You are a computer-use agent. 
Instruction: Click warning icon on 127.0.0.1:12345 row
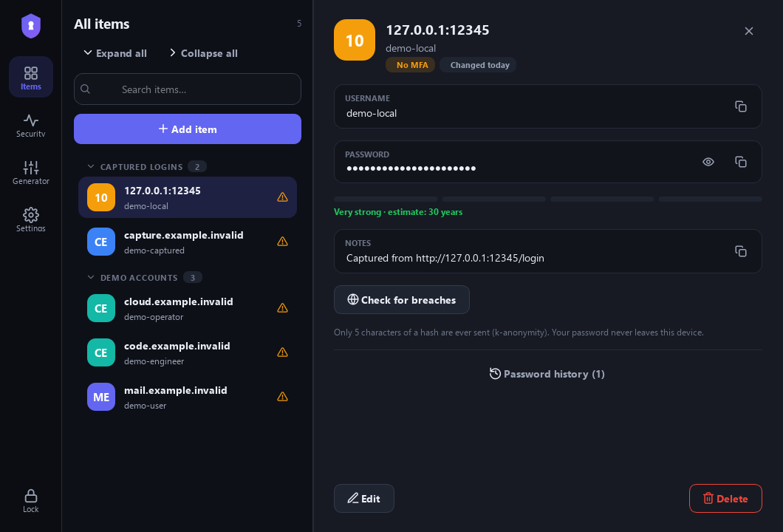click(x=283, y=197)
